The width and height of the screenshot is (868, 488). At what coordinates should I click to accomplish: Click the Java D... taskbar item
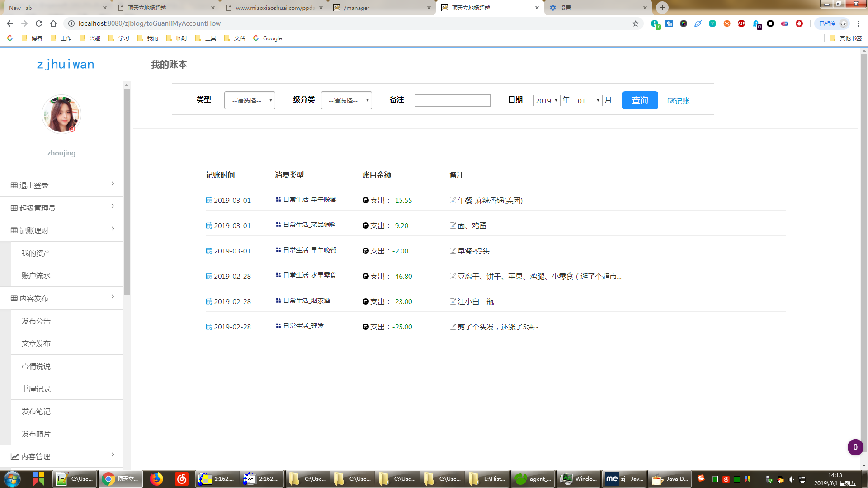[670, 479]
